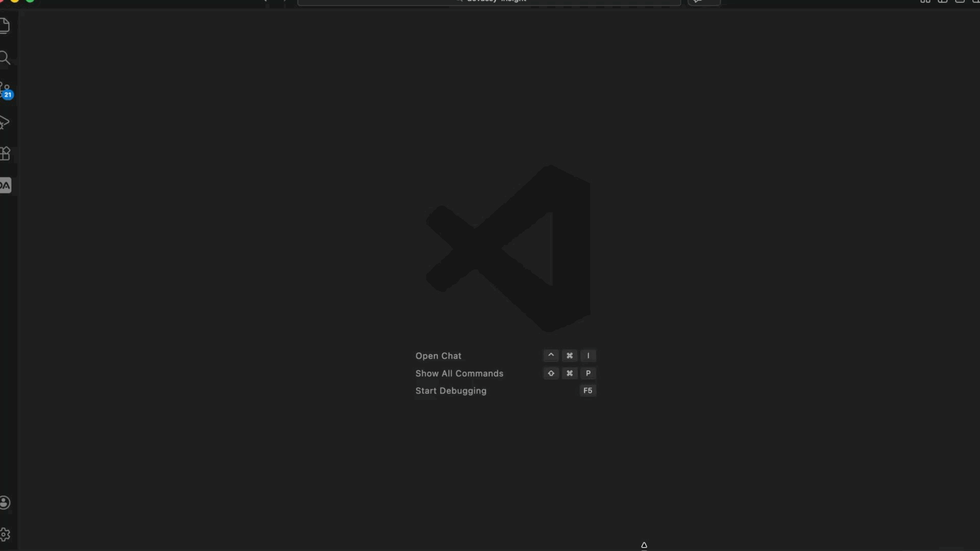Open the notifications bell in the status bar
The image size is (980, 551).
click(x=644, y=545)
